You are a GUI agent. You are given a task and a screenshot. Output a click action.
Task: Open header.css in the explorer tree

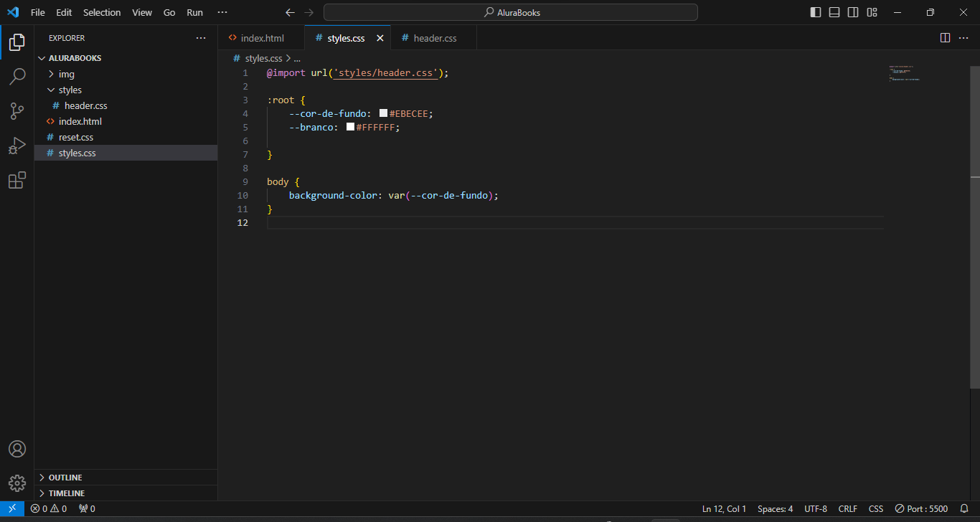point(126,105)
